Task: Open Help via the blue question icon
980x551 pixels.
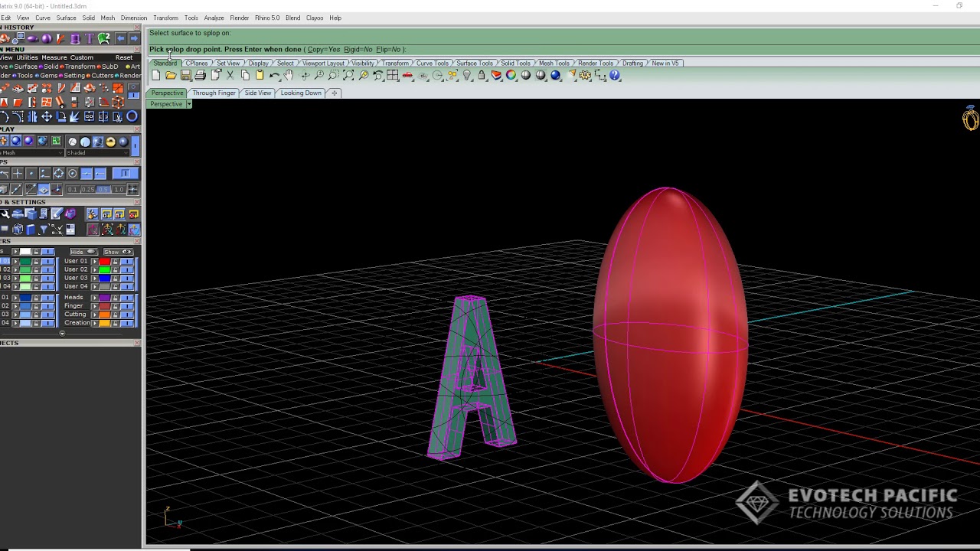Action: pos(616,75)
